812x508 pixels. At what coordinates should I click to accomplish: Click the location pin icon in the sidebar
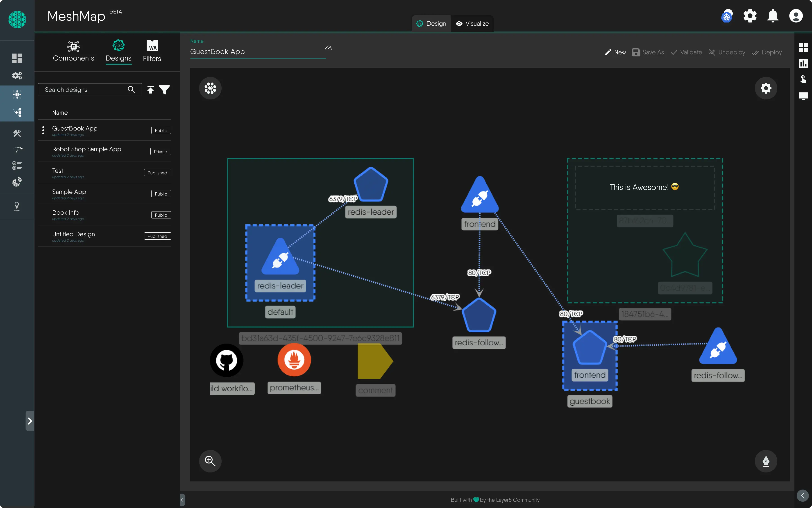(x=17, y=206)
